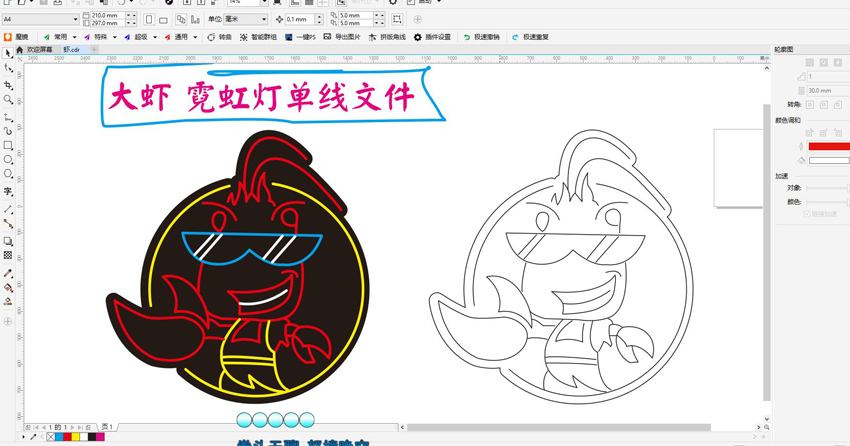Go to the next page arrow

(73, 428)
